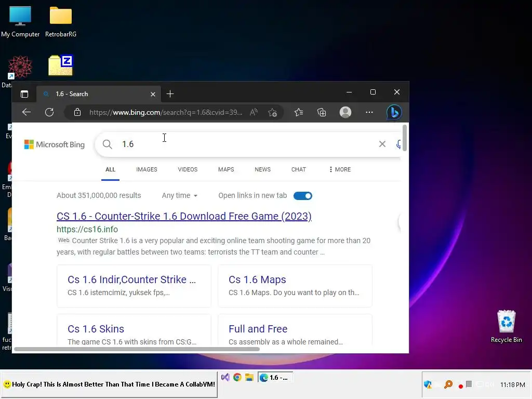Image resolution: width=532 pixels, height=399 pixels.
Task: Click the Start button with smiley
Action: [x=109, y=384]
